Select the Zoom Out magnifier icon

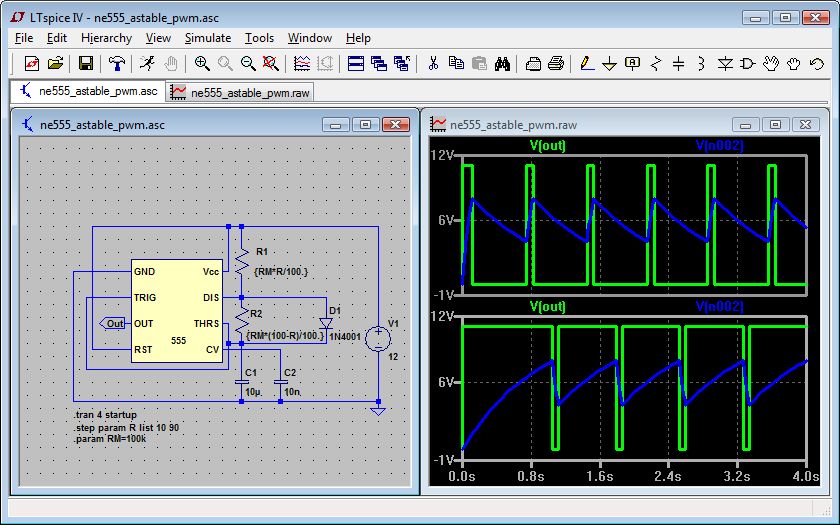pyautogui.click(x=248, y=64)
